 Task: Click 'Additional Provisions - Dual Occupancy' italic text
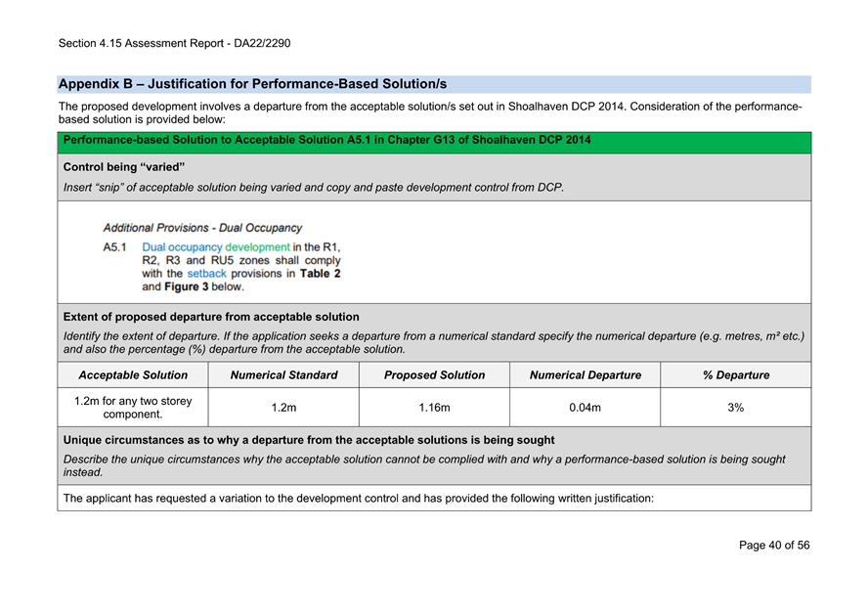[202, 228]
